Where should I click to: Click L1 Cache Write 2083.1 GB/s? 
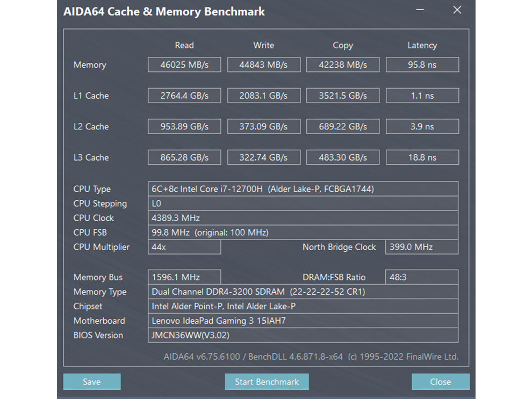click(x=264, y=95)
